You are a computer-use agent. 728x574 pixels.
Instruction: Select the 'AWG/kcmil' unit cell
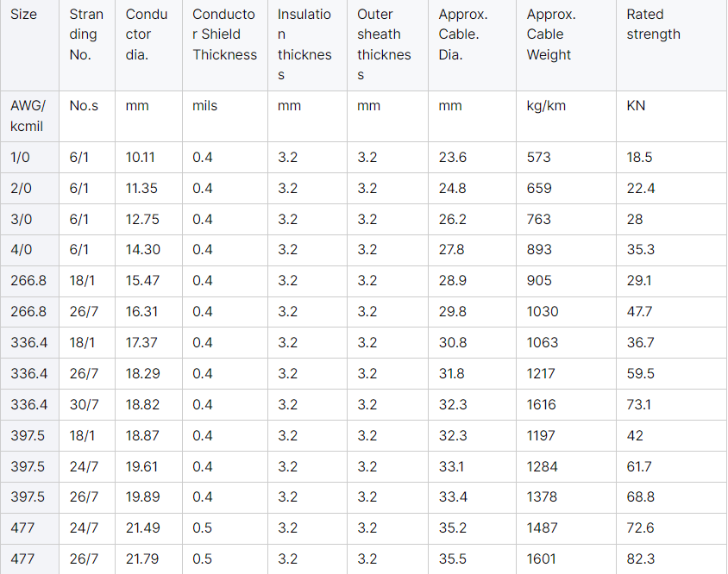click(28, 115)
